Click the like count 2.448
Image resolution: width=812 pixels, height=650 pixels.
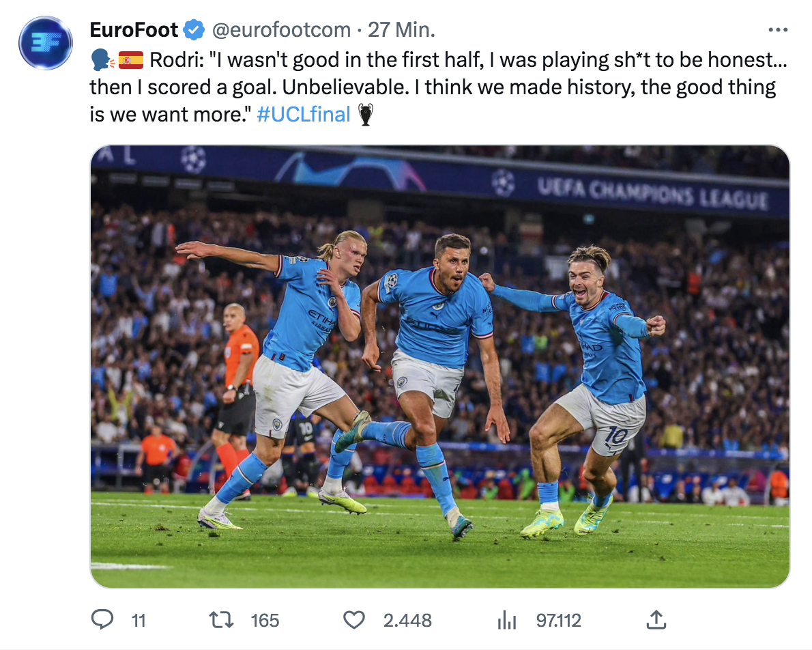(x=407, y=620)
